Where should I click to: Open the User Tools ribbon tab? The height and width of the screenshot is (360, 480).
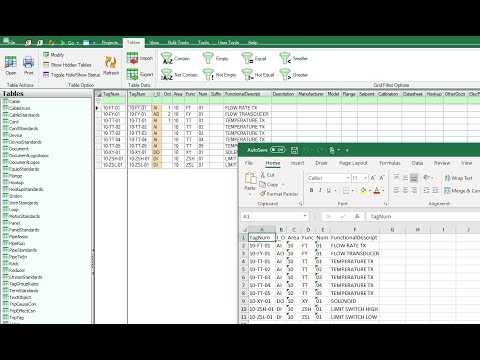point(228,42)
